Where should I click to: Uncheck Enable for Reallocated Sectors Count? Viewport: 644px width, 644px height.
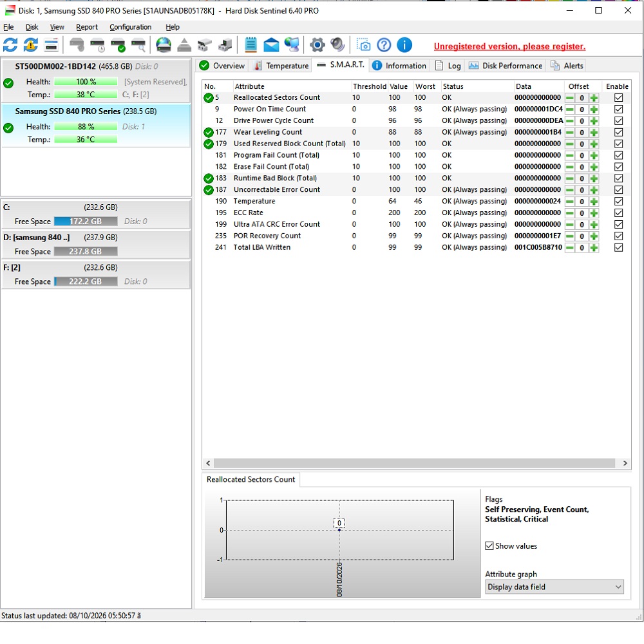pos(618,98)
